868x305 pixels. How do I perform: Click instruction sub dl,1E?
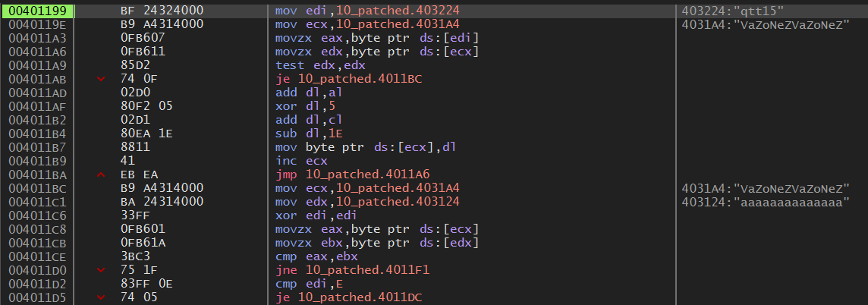point(308,134)
